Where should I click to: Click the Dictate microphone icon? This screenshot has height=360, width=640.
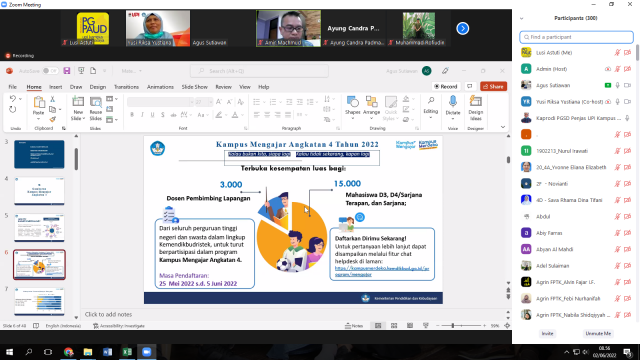(x=453, y=101)
